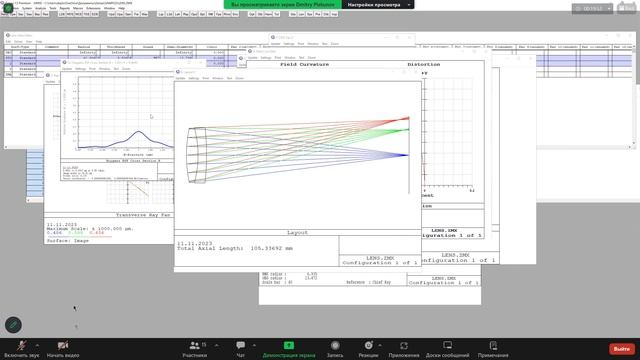Screen dimensions: 640x360
Task: Click Opd toolbar button
Action: 194,14
